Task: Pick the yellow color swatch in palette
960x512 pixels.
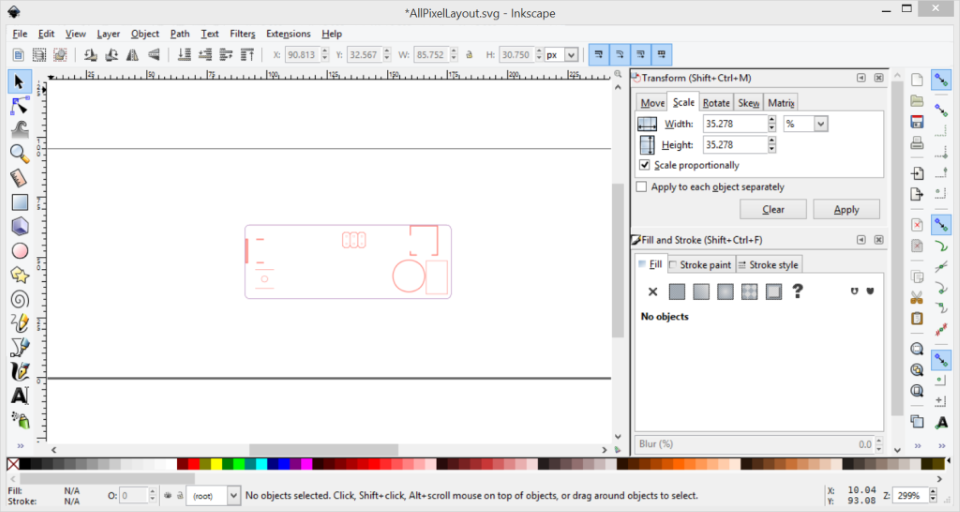Action: [x=216, y=464]
